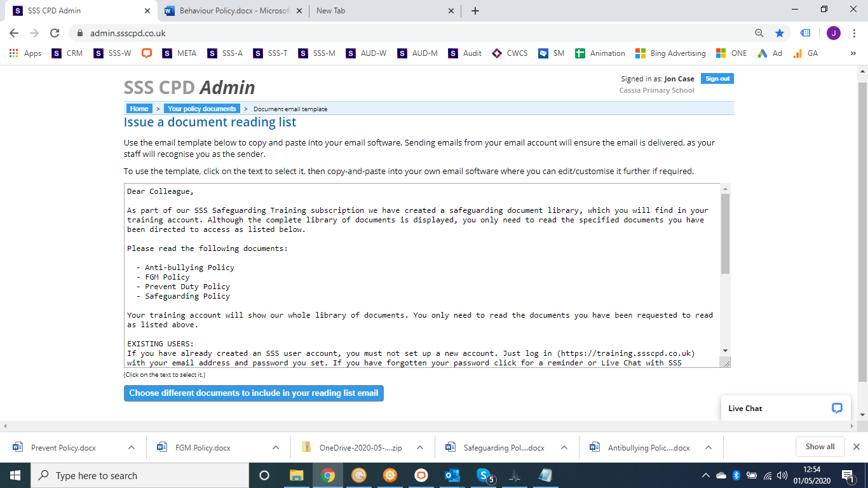Viewport: 868px width, 488px height.
Task: Open zoom magnifier icon in address bar
Action: 759,33
